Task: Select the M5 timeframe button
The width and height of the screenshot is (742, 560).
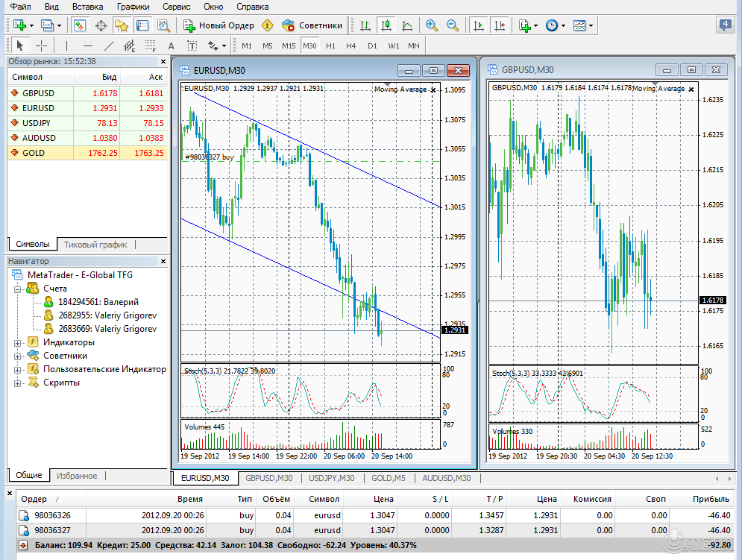Action: coord(266,45)
